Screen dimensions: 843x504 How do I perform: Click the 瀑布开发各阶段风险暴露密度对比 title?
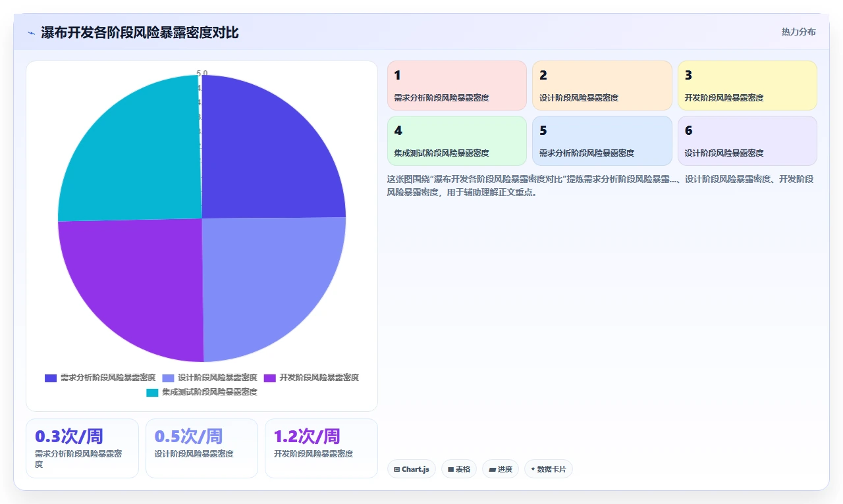click(x=140, y=33)
